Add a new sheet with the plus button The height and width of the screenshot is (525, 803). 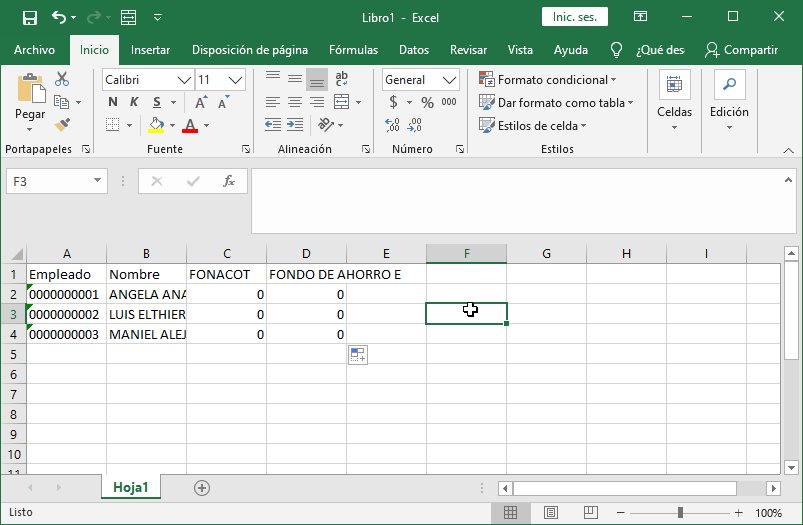pos(202,488)
